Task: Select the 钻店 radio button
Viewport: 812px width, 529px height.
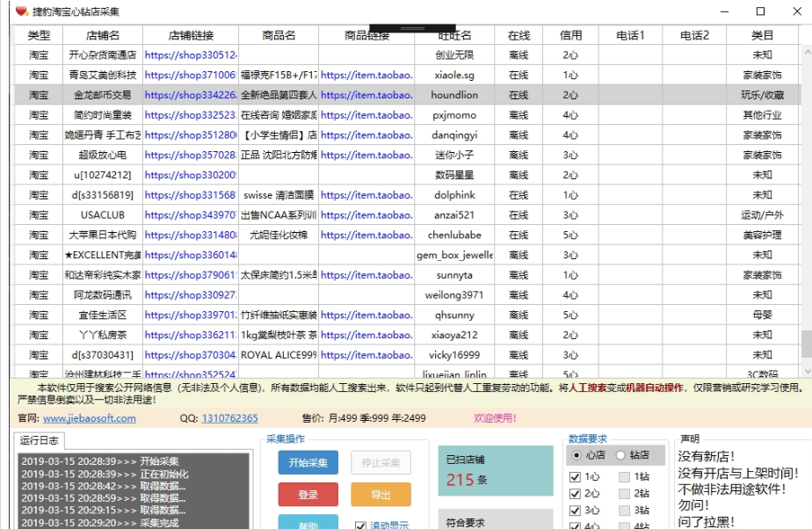Action: [x=620, y=455]
